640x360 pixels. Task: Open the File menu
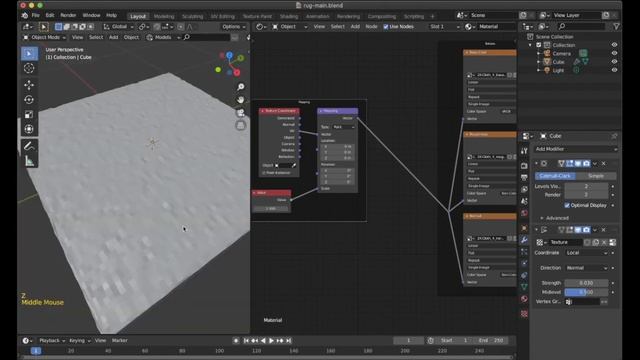(x=36, y=15)
